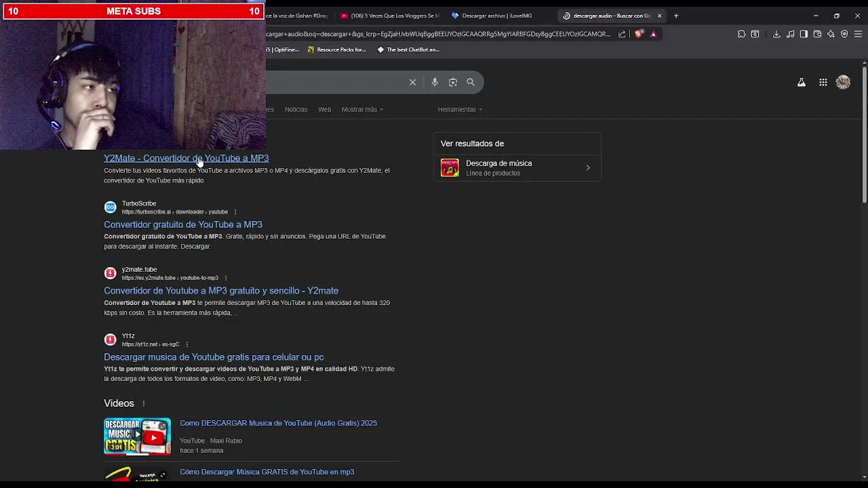
Task: Toggle the browser sidebar panel icon
Action: tap(804, 34)
